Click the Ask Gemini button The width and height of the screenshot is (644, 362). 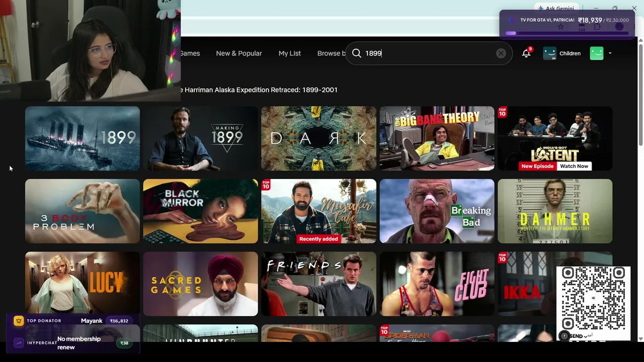click(x=555, y=9)
